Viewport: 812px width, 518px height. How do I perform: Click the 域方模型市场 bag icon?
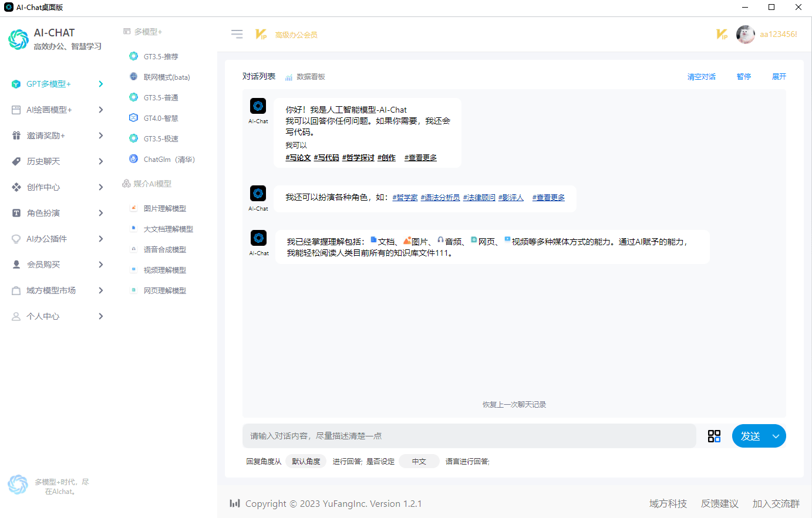[x=16, y=290]
